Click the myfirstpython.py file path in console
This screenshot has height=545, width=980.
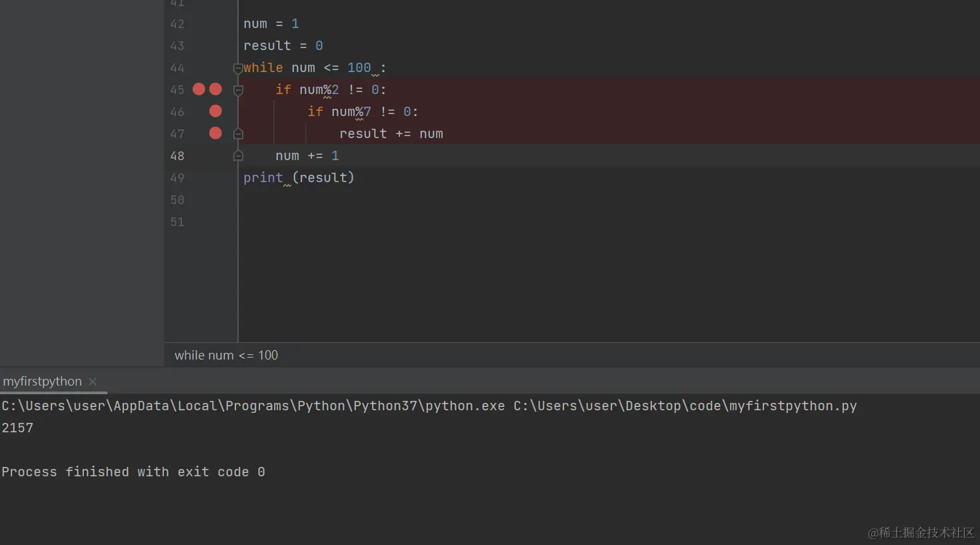(x=685, y=406)
